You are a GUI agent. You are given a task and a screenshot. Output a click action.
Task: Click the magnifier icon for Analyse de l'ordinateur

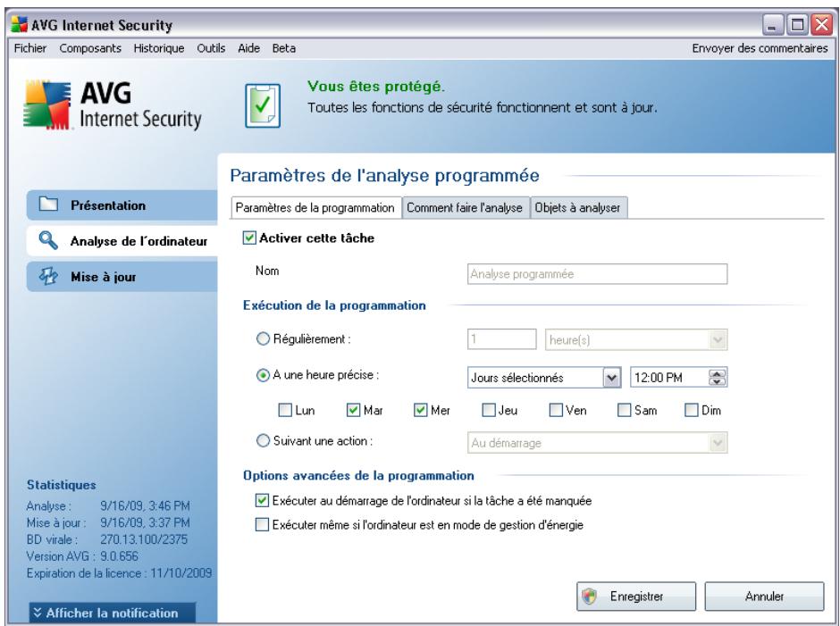[x=48, y=240]
